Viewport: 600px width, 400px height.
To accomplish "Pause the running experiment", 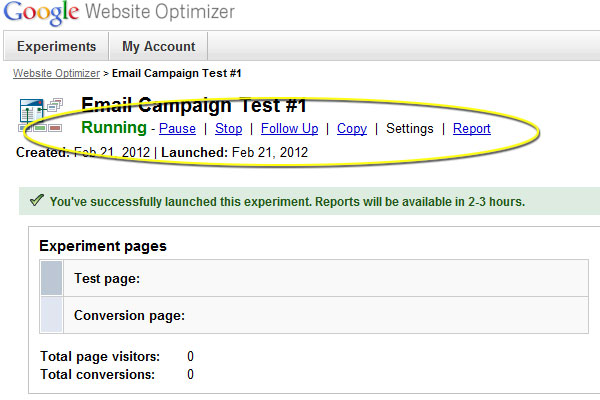I will coord(177,129).
